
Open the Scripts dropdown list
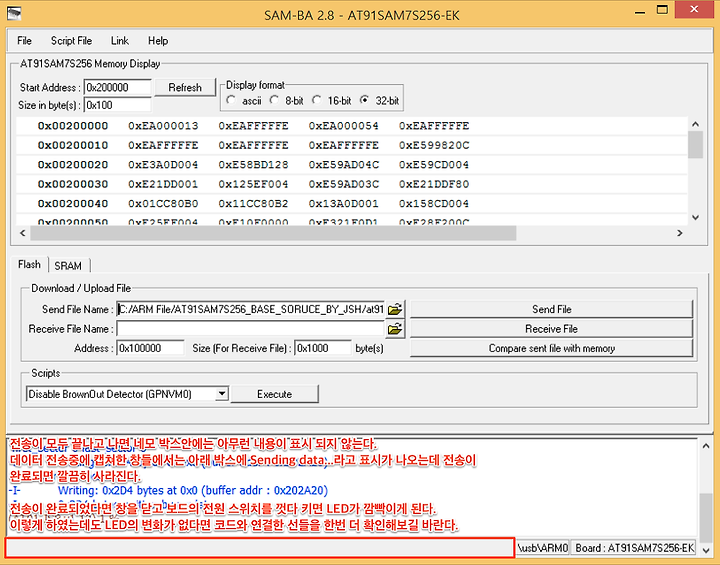[x=222, y=394]
